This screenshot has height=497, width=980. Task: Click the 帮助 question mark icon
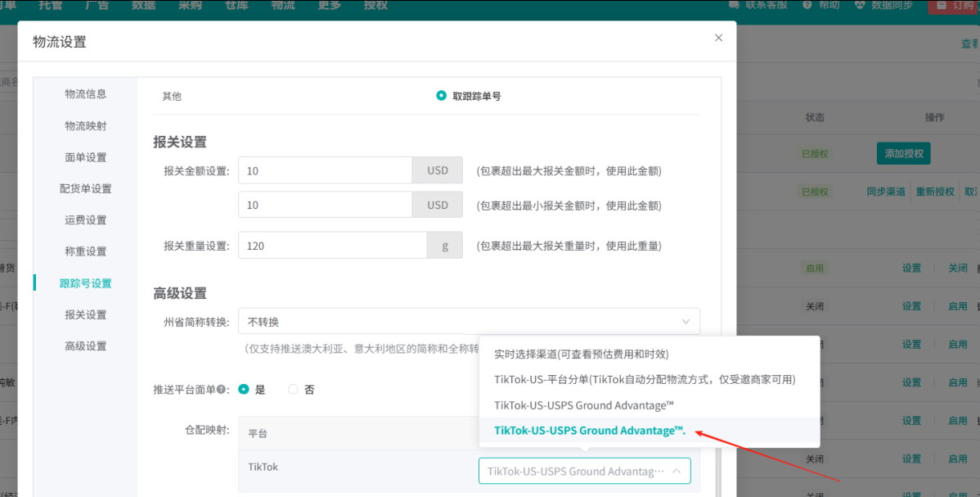click(808, 4)
